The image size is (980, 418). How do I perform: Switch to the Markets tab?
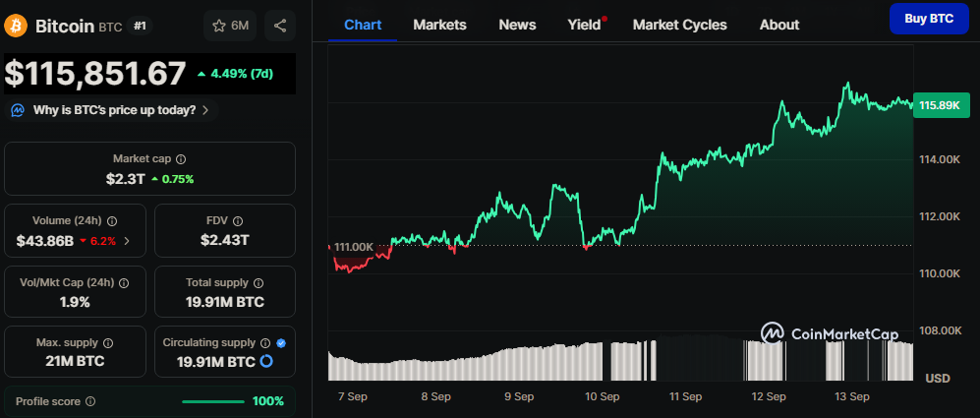439,25
